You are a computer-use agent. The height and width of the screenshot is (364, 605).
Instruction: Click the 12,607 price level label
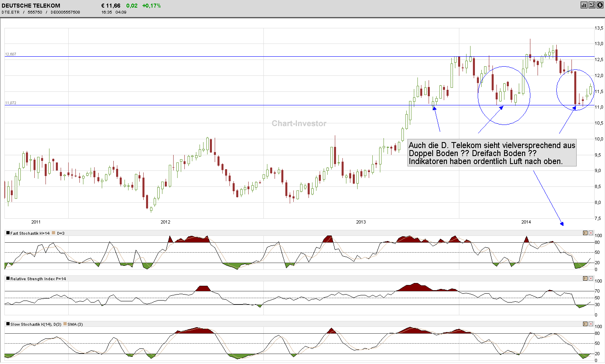tap(11, 53)
